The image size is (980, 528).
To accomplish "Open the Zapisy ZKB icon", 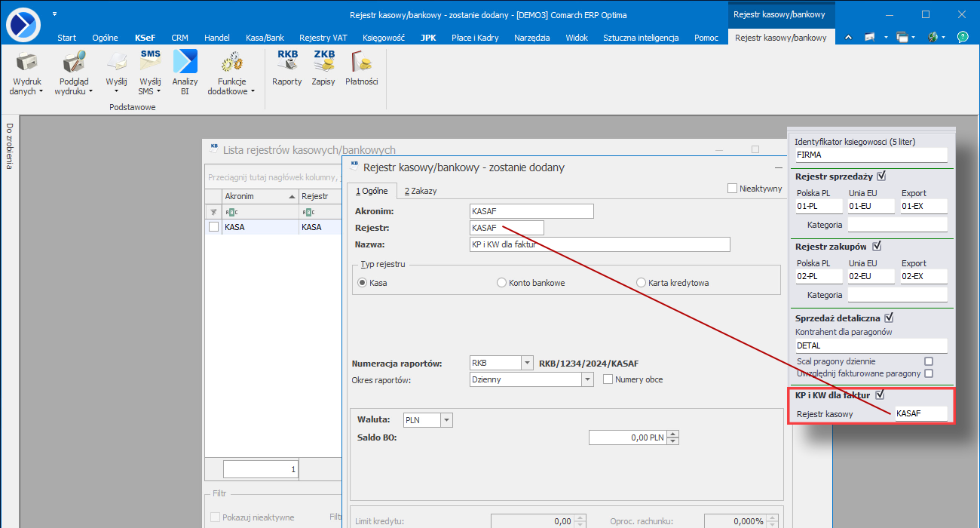I will click(x=323, y=62).
